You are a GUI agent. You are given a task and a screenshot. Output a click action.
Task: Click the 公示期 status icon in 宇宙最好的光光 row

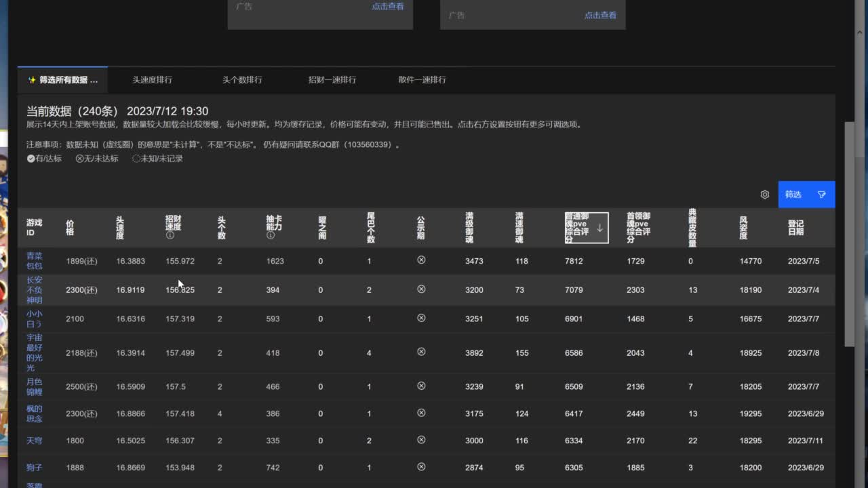tap(421, 352)
